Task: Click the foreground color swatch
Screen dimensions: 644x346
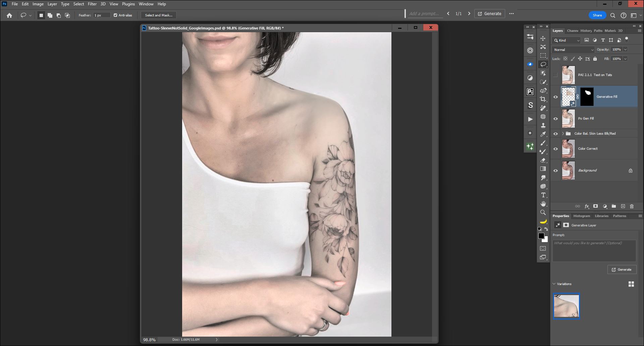Action: tap(541, 236)
